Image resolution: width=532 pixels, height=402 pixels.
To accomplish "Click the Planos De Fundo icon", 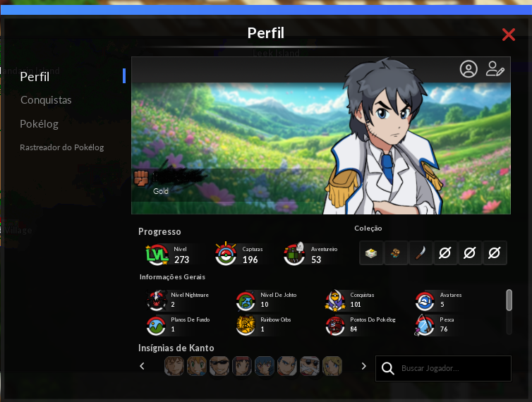I will click(x=156, y=326).
